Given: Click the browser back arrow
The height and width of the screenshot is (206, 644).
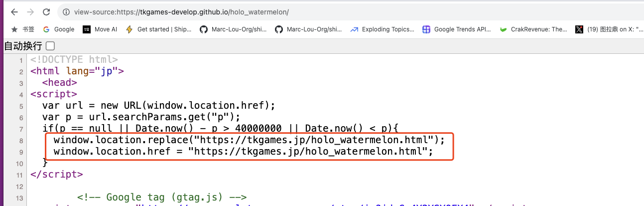Looking at the screenshot, I should point(14,11).
